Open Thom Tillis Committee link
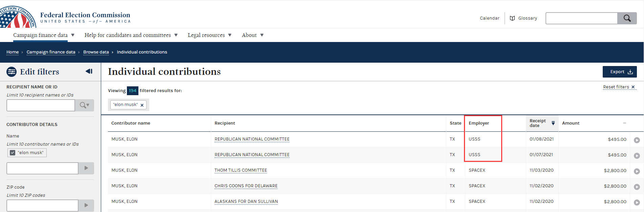 click(x=241, y=170)
